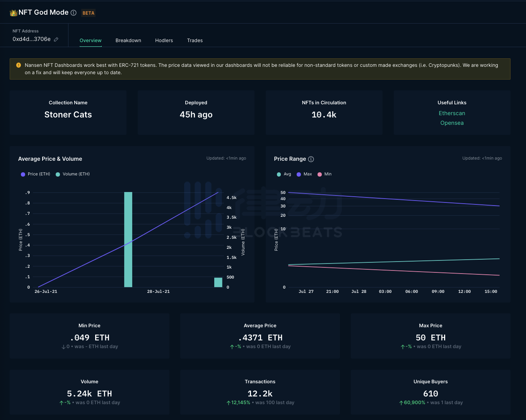Toggle the Price (ETH) legend series
Screen dimensions: 526x420
(36, 174)
